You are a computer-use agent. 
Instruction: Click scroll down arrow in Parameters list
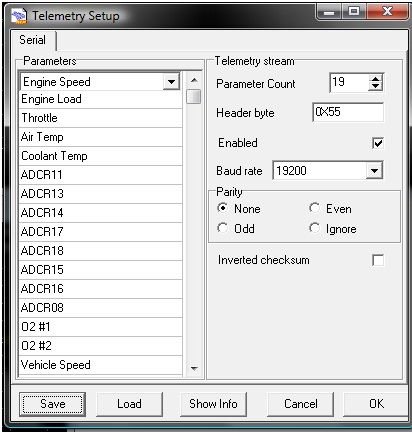(194, 368)
